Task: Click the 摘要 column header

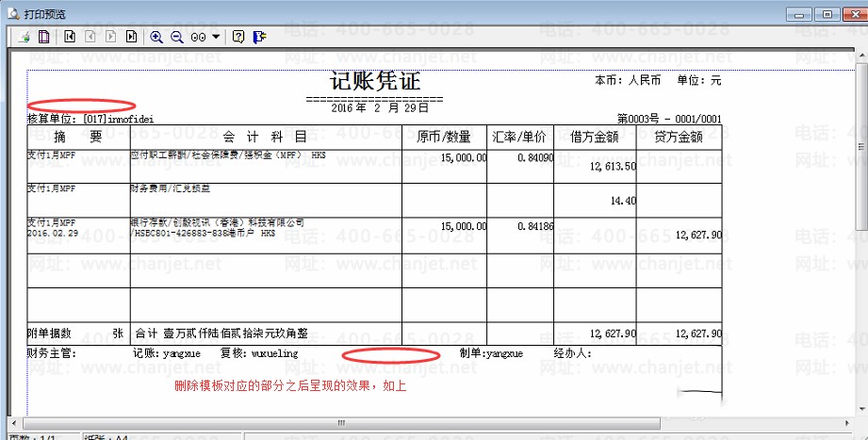Action: [78, 137]
